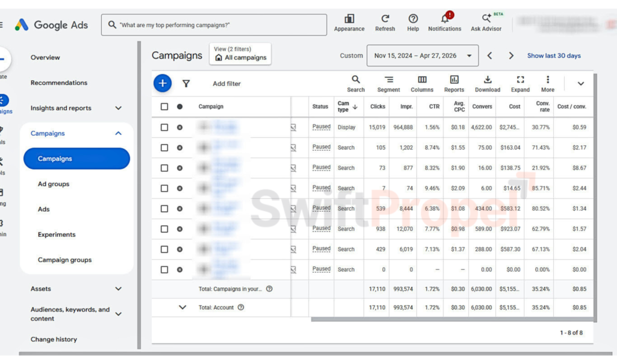Click the Refresh icon
Viewport: 617px width, 364px height.
pyautogui.click(x=385, y=23)
